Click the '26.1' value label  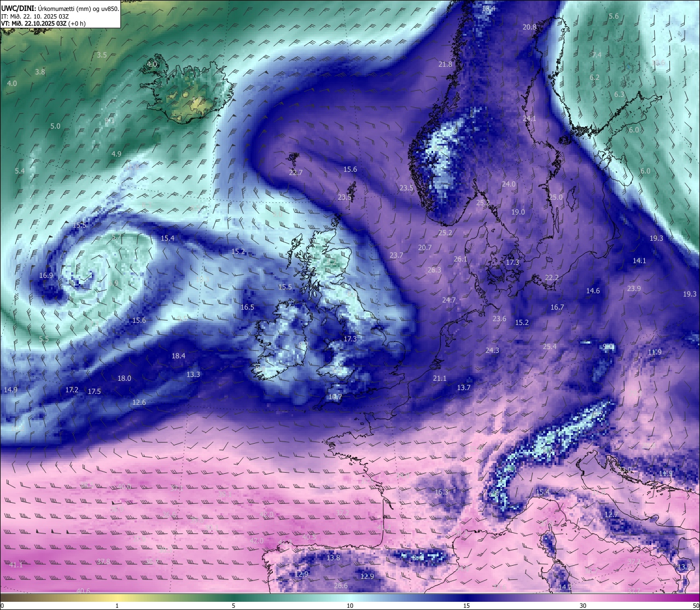[460, 259]
